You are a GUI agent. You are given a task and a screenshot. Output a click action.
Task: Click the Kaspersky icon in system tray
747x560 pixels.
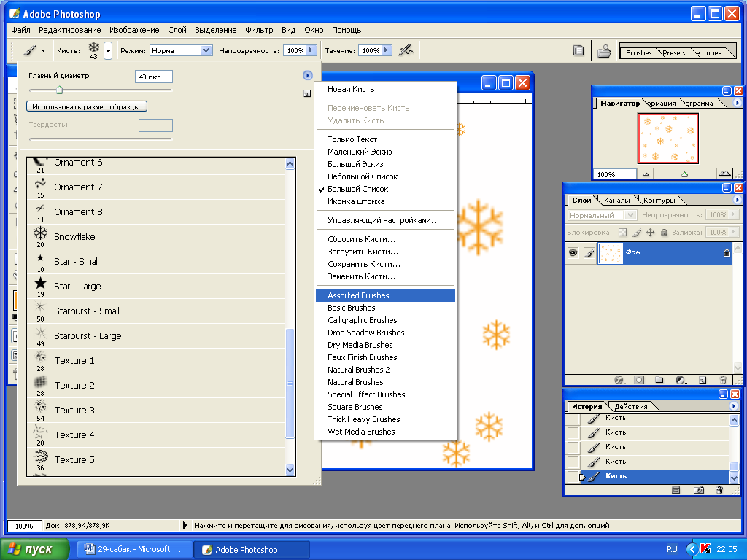tap(705, 549)
